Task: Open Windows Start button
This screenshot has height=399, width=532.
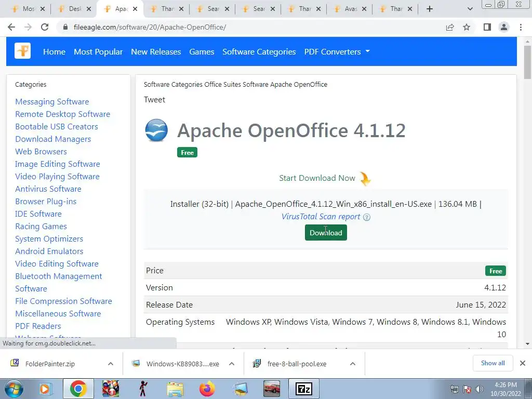Action: pyautogui.click(x=14, y=389)
